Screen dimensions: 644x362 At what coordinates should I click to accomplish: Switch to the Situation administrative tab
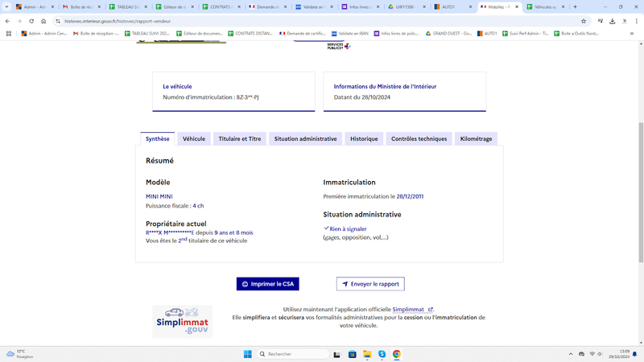click(306, 138)
